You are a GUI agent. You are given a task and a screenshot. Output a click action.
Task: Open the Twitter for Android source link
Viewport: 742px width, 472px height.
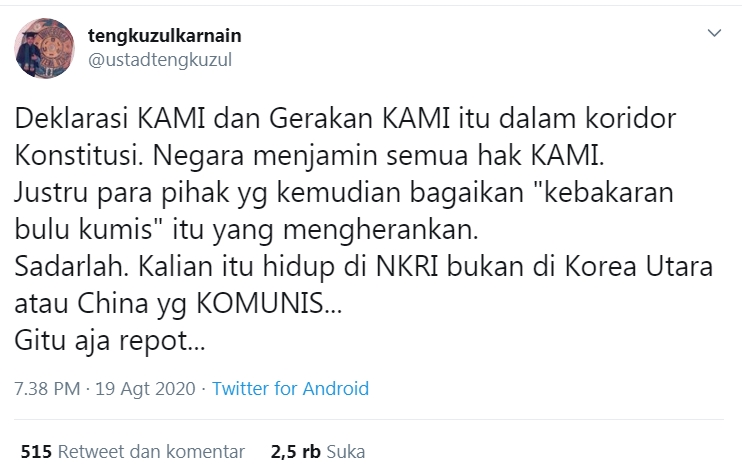(x=290, y=389)
